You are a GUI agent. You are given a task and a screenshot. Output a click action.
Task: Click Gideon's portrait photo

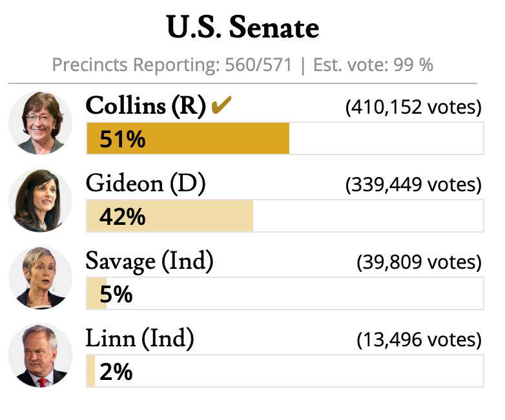tap(40, 200)
